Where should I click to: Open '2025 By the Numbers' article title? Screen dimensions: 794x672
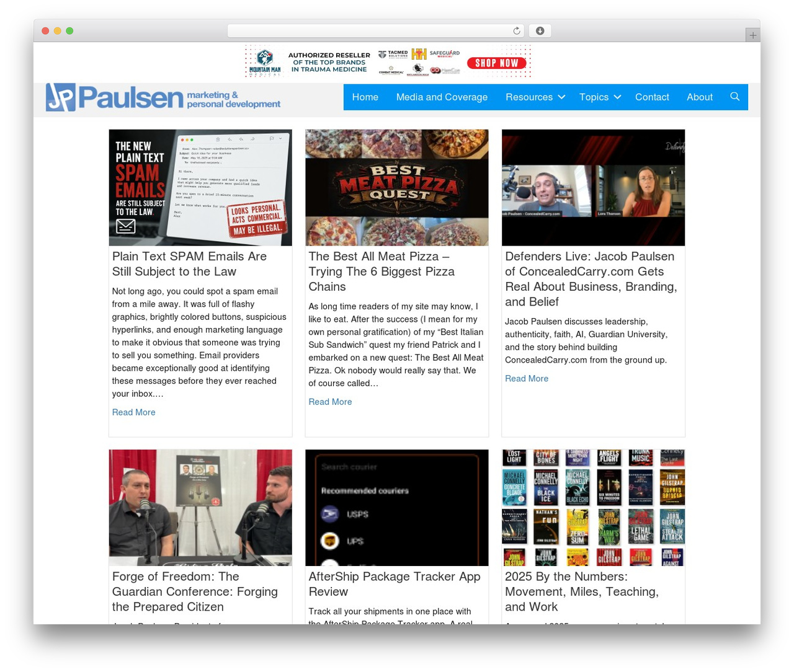[x=582, y=591]
